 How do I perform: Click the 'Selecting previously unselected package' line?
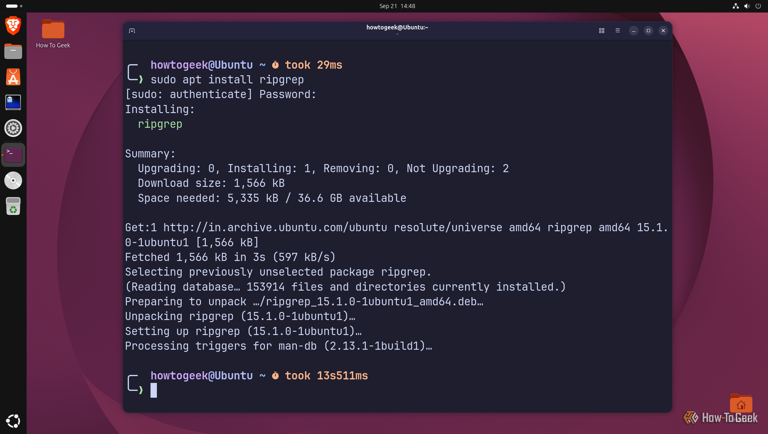(278, 272)
